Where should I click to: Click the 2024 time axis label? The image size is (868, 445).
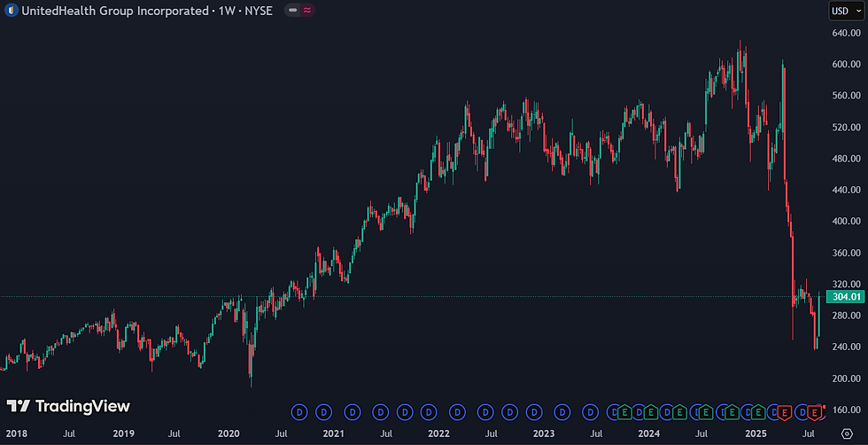pyautogui.click(x=648, y=433)
